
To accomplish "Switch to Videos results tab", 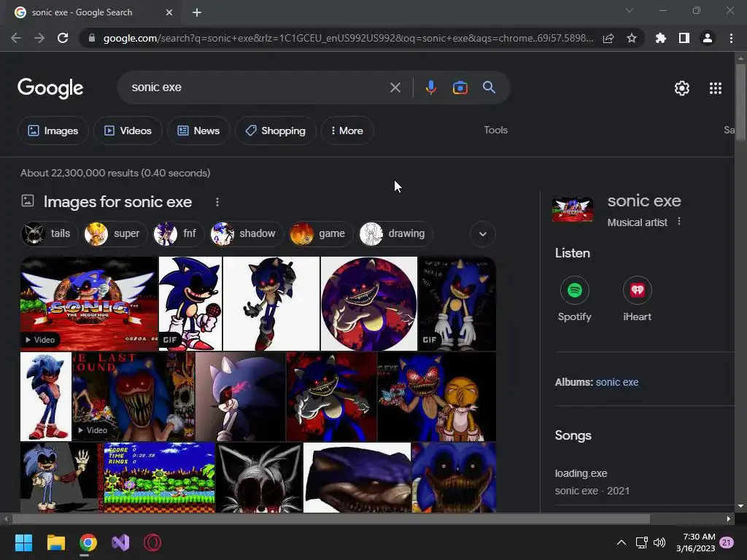I will 128,131.
